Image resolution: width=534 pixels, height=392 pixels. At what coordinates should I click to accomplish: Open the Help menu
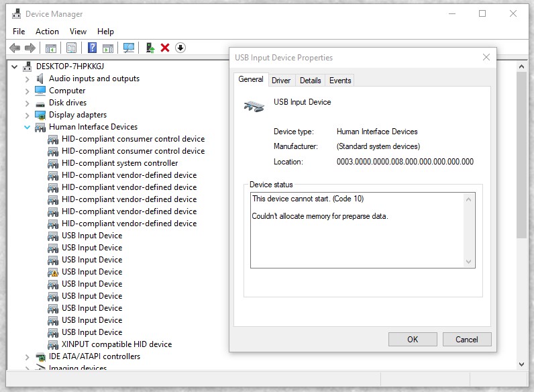[105, 32]
